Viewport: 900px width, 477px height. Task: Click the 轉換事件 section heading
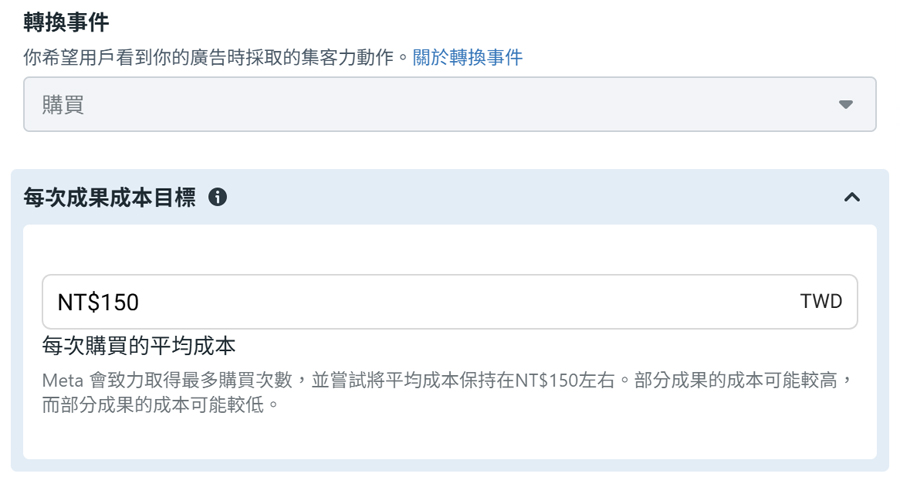66,22
